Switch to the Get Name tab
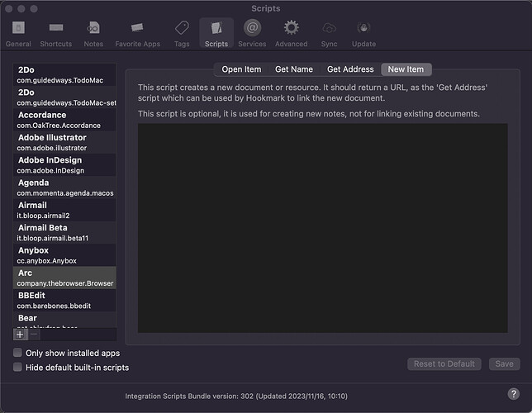Image resolution: width=532 pixels, height=413 pixels. coord(294,69)
